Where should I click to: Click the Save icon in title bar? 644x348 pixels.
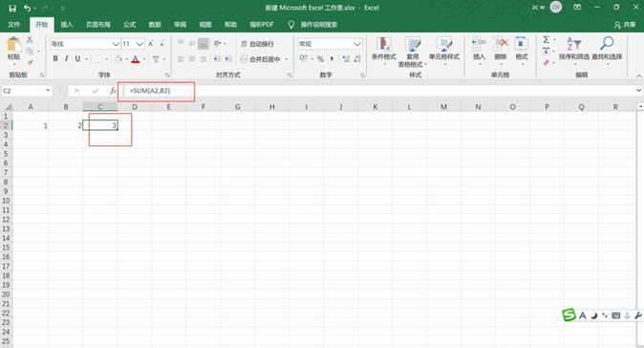coord(12,9)
